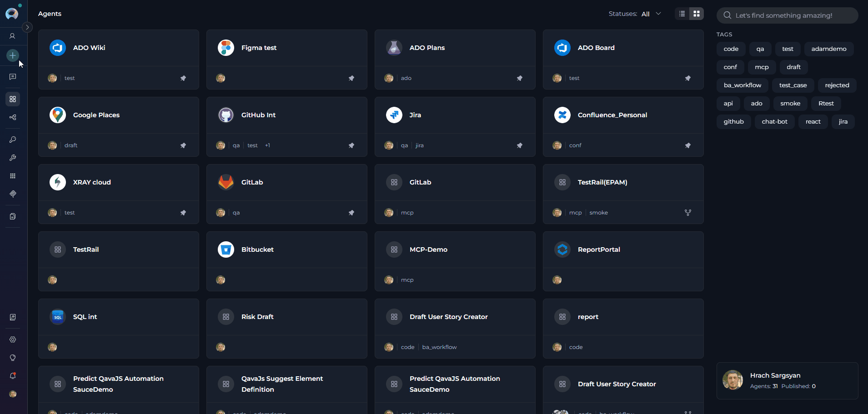Open the Confluence_Personal agent
The height and width of the screenshot is (414, 868).
(x=612, y=115)
